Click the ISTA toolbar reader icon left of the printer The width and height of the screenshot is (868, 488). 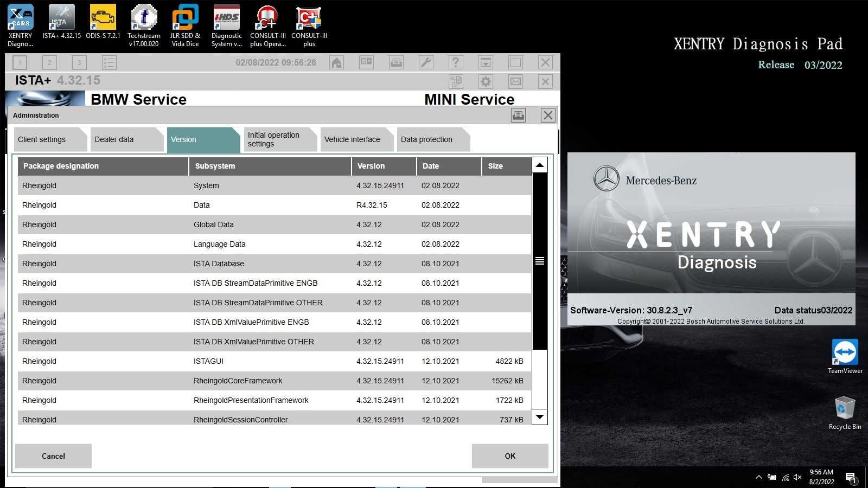click(x=367, y=62)
